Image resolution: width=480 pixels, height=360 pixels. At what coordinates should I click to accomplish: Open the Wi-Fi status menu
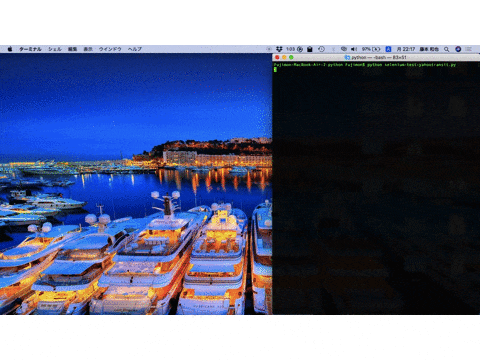tap(344, 49)
